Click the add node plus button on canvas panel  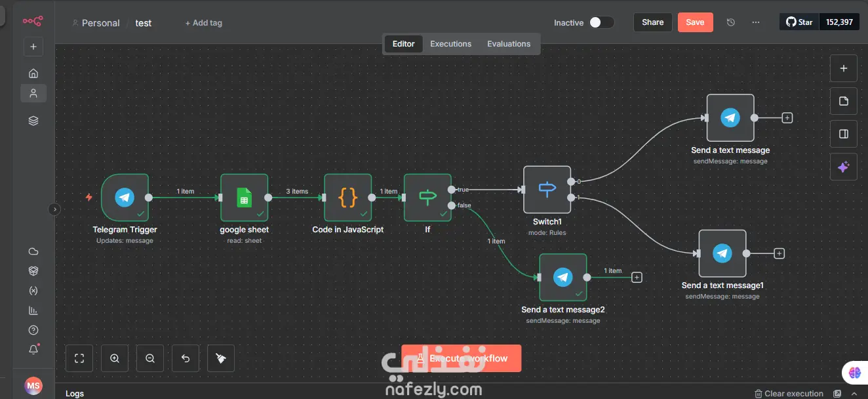[x=844, y=69]
